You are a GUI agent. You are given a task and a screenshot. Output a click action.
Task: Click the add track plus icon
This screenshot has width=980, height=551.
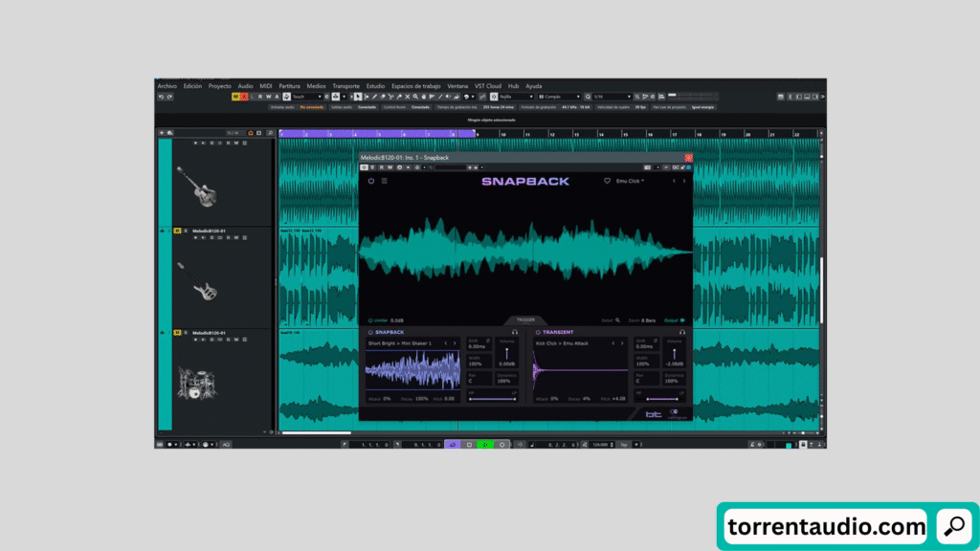pyautogui.click(x=161, y=133)
